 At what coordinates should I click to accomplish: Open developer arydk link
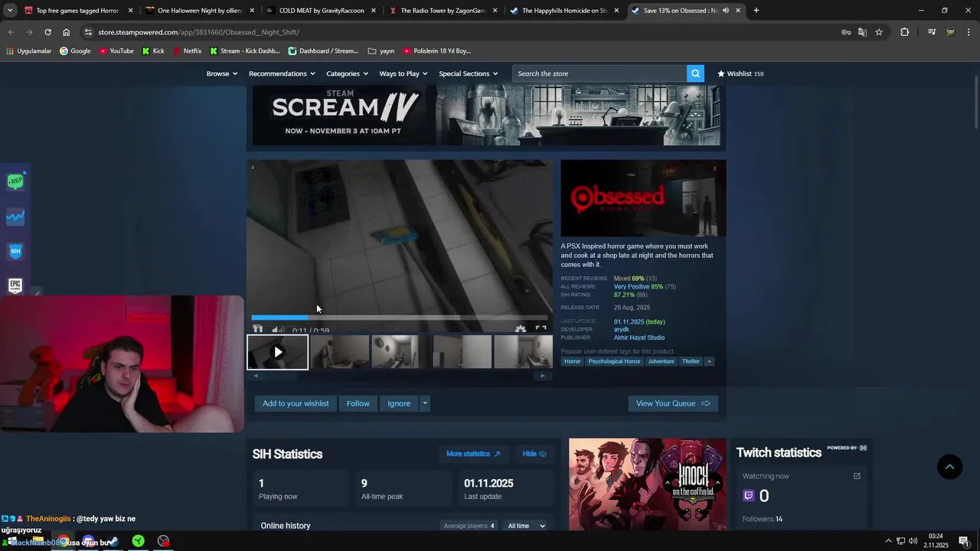pyautogui.click(x=621, y=330)
